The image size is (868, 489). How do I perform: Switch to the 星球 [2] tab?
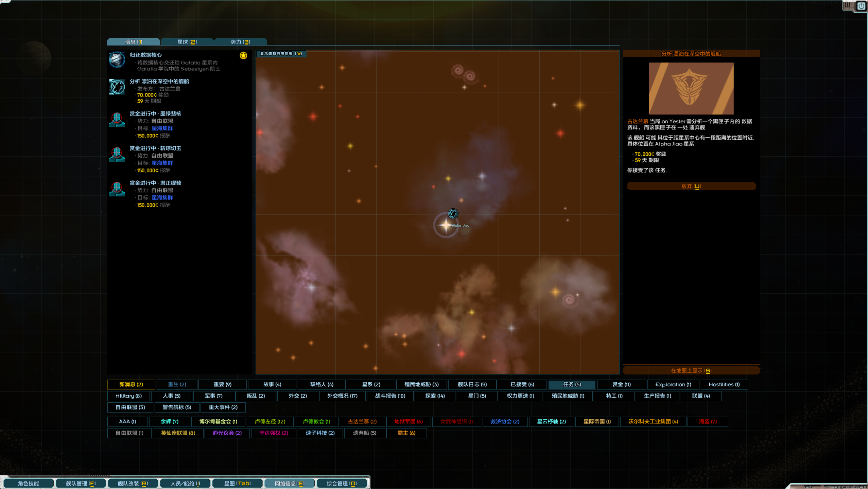click(x=187, y=42)
